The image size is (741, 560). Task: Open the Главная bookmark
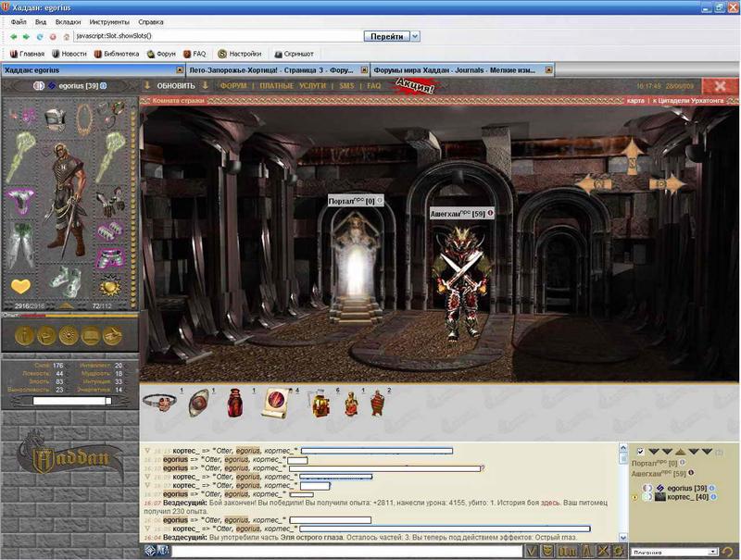[28, 54]
